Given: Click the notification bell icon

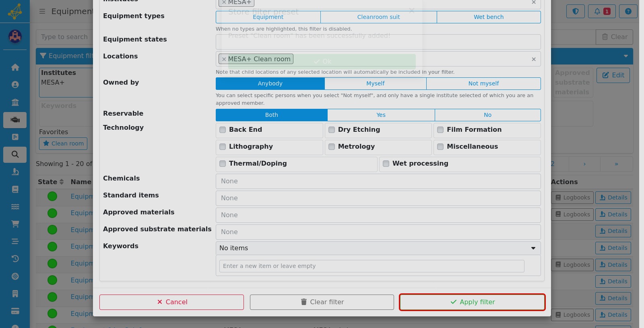Looking at the screenshot, I should [602, 11].
